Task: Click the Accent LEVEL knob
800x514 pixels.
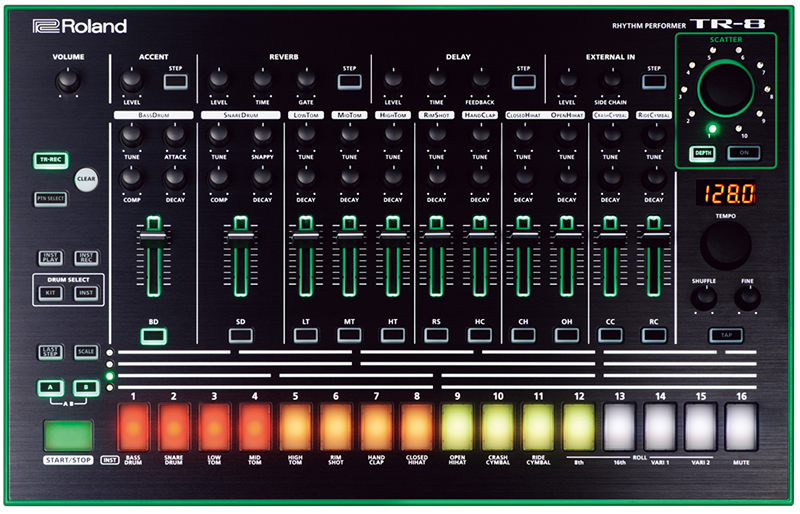Action: 132,81
